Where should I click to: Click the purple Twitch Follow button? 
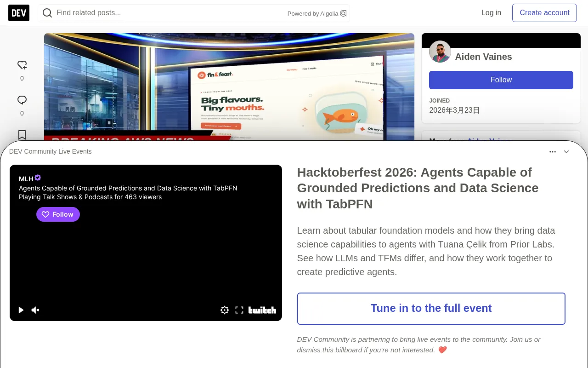(x=58, y=214)
